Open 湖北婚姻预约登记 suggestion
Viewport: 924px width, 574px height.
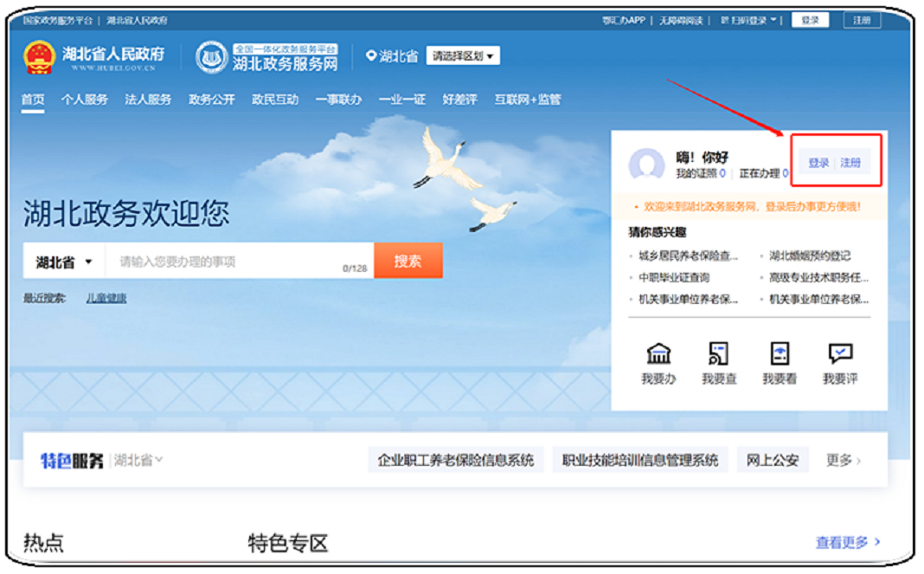[x=810, y=255]
